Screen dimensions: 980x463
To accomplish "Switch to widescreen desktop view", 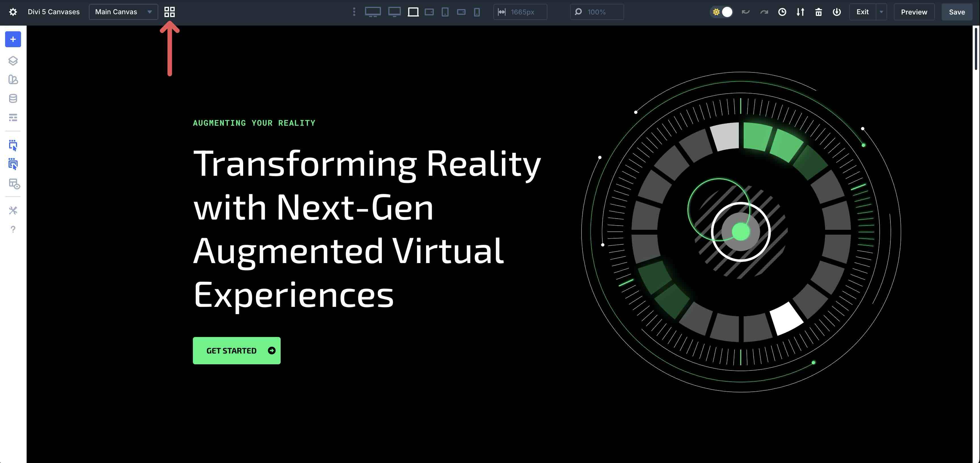I will 372,12.
